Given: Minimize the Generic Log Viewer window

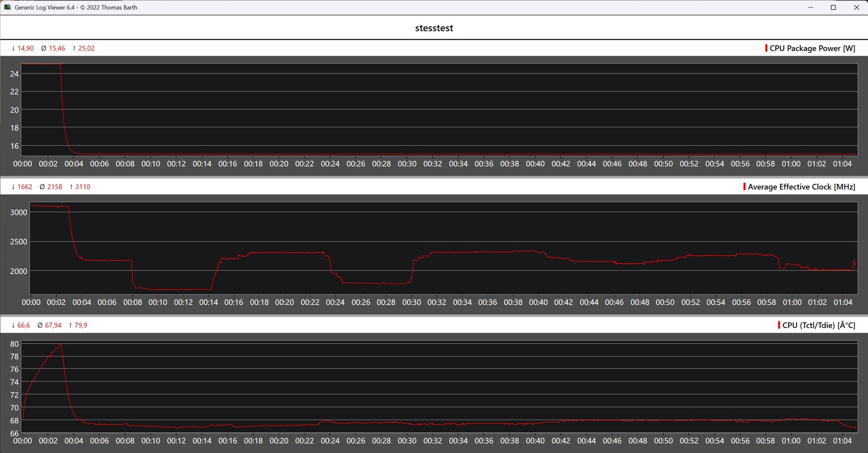Looking at the screenshot, I should point(811,7).
